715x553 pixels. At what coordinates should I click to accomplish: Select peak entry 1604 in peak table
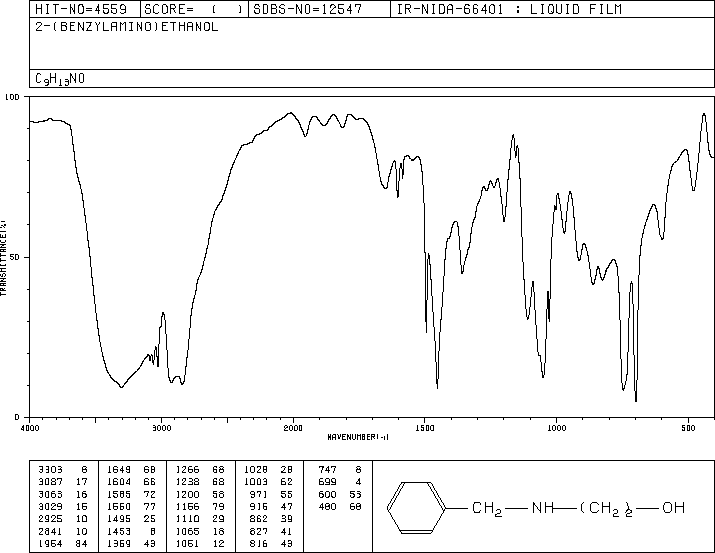131,482
